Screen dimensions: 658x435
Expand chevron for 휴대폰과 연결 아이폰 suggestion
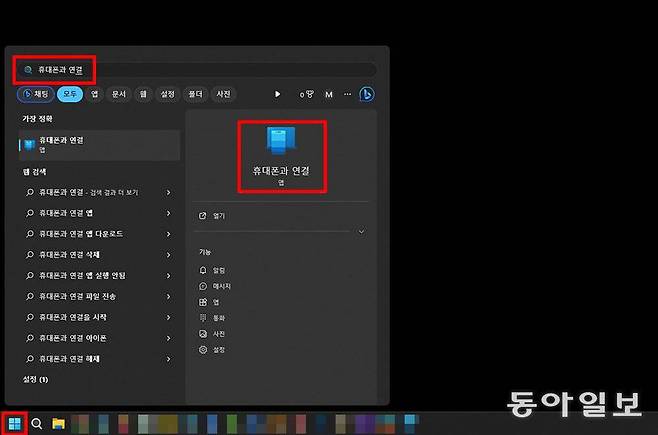coord(168,338)
